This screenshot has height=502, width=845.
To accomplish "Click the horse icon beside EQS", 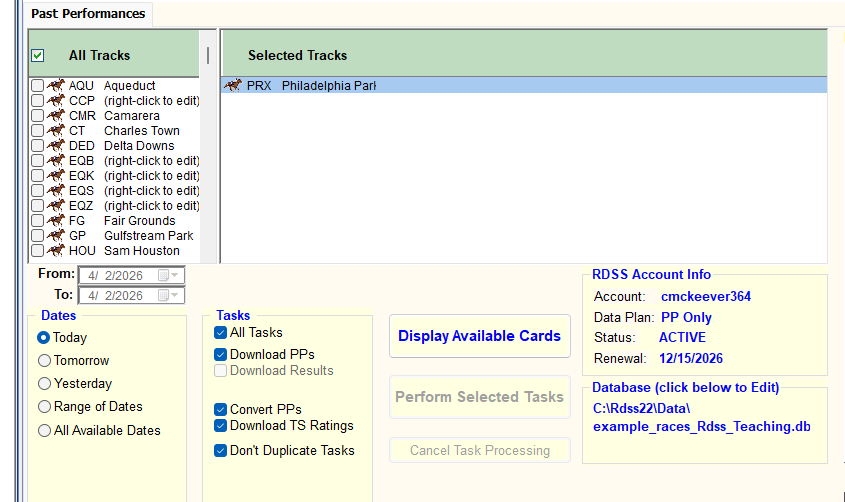I will coord(56,191).
